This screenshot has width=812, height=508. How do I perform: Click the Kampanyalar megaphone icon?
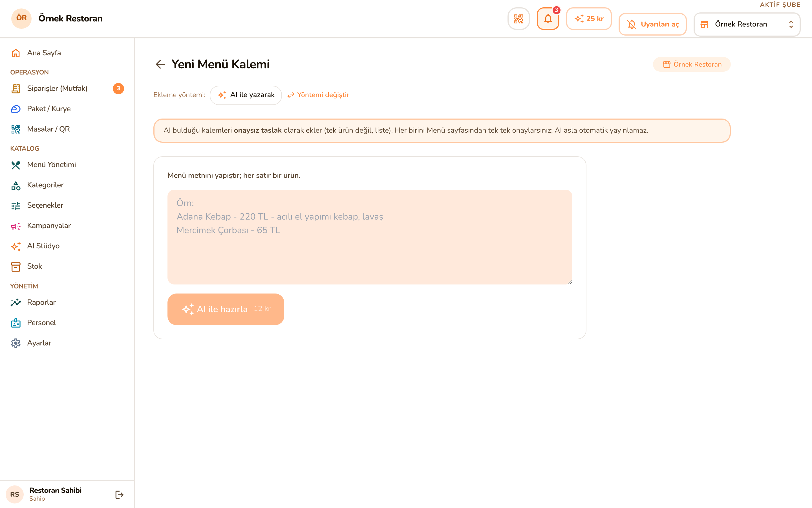[16, 226]
